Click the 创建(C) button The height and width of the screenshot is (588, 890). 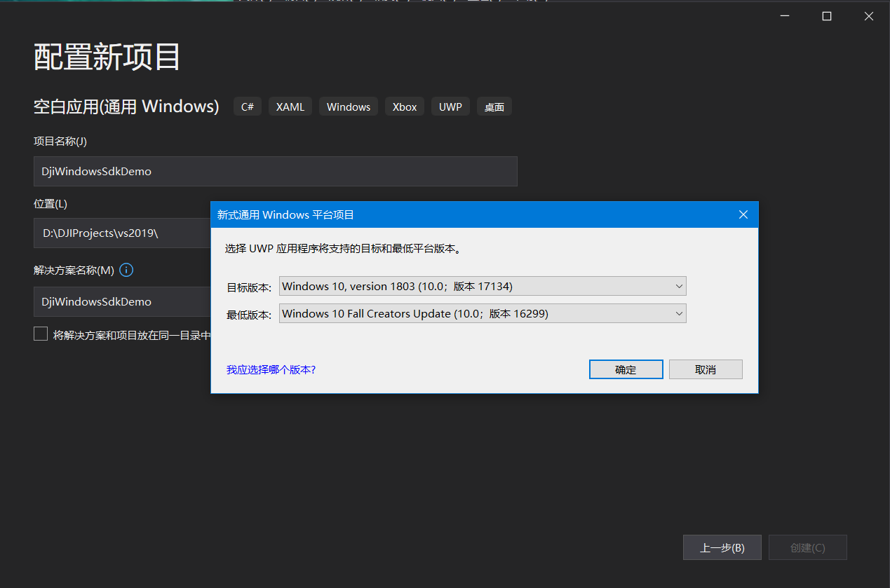click(x=807, y=547)
